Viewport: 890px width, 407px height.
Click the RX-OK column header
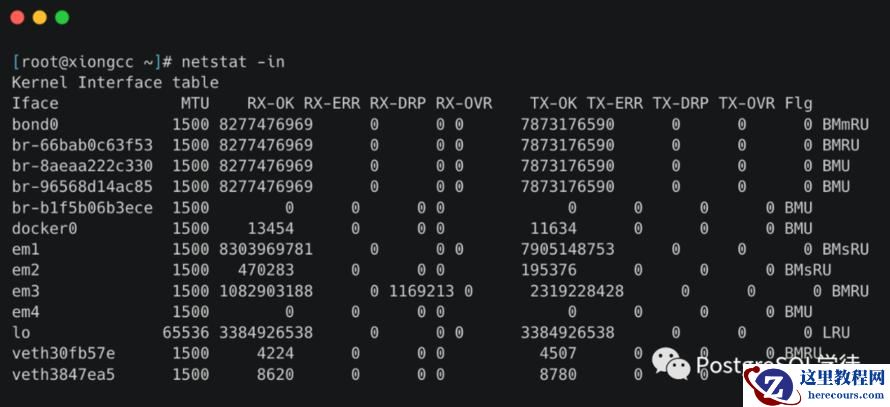click(271, 103)
